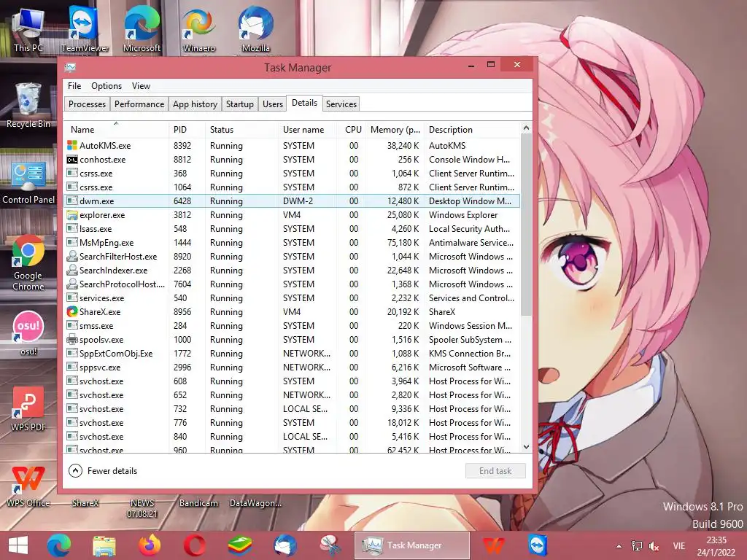Collapse with Fewer details button
This screenshot has width=747, height=560.
[103, 471]
